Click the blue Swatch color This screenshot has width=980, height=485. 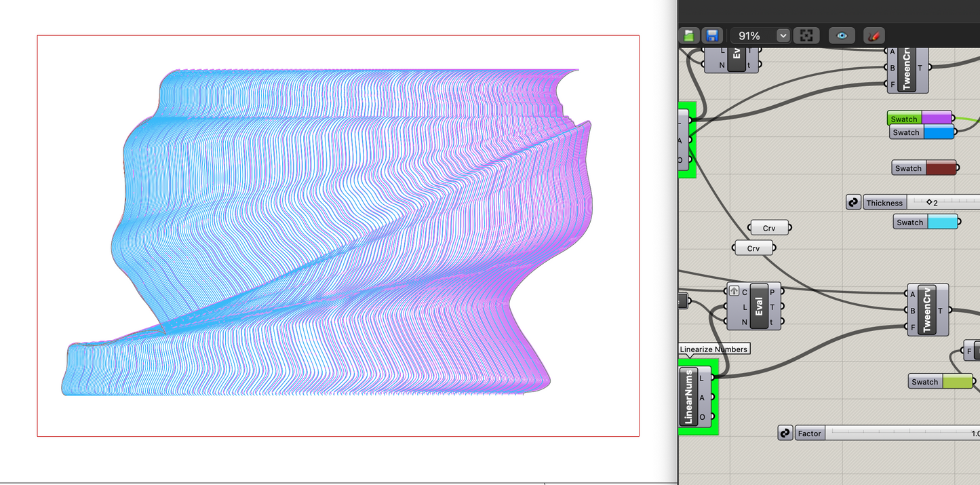(939, 132)
